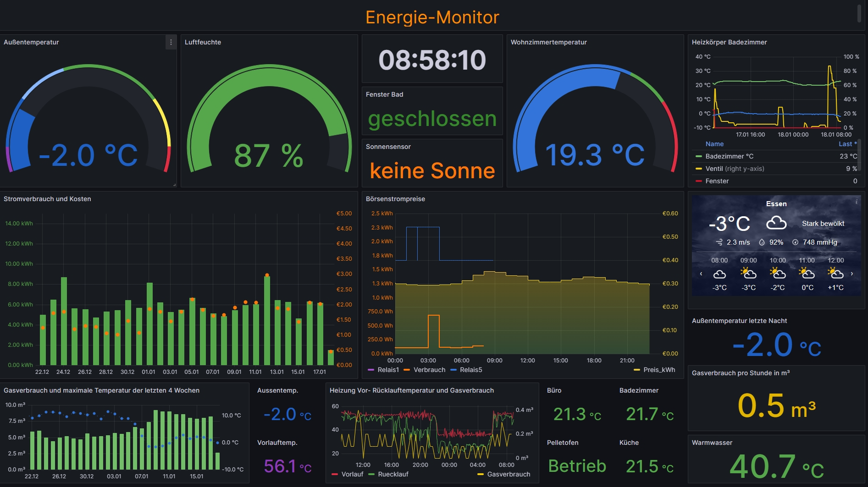This screenshot has width=868, height=487.
Task: Toggle Fenster series in Heizkörper legend
Action: tap(717, 181)
